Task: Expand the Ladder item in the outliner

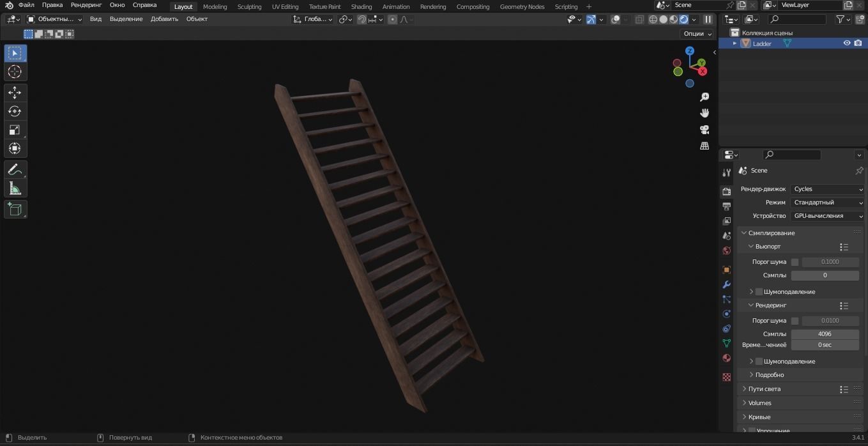Action: coord(735,43)
